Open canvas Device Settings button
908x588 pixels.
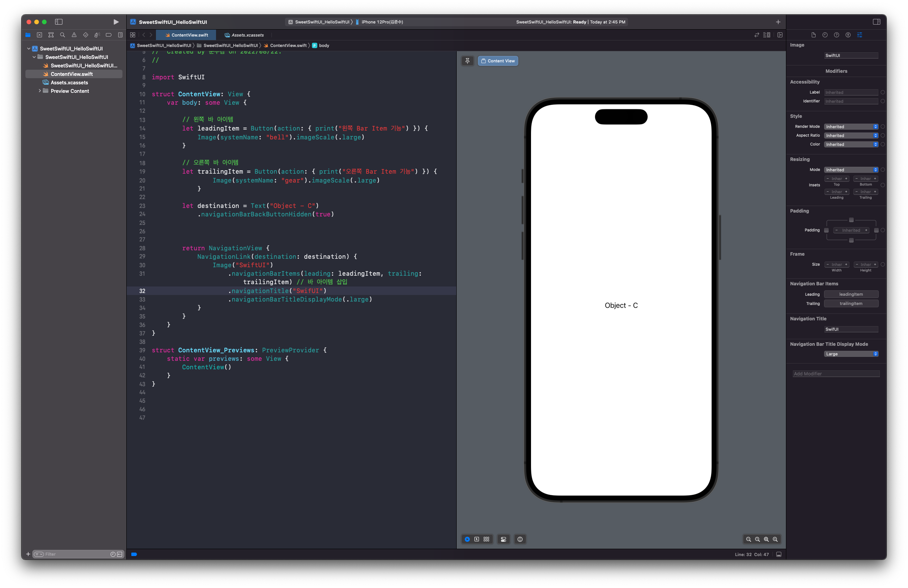(503, 539)
